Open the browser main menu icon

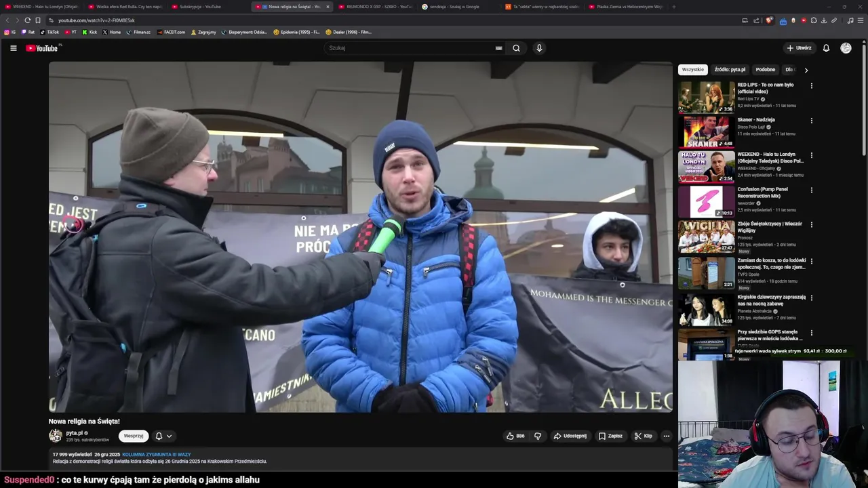pyautogui.click(x=861, y=20)
